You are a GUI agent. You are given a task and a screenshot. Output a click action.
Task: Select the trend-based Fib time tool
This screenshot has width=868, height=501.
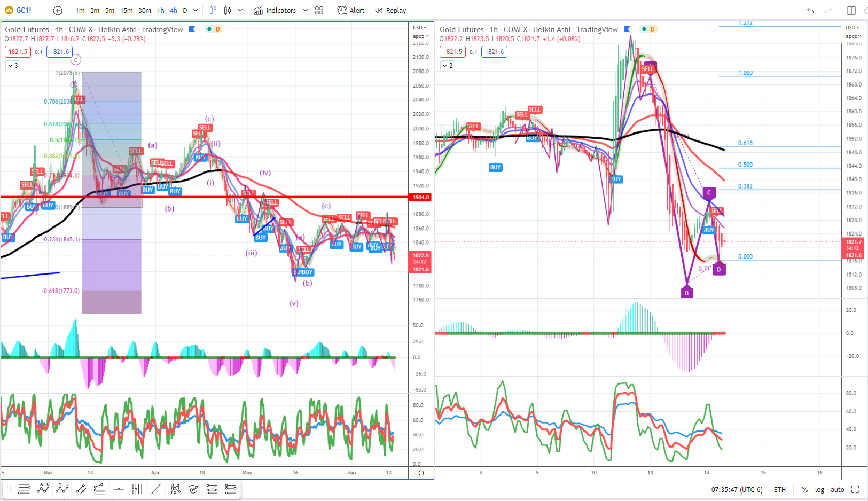tap(212, 489)
